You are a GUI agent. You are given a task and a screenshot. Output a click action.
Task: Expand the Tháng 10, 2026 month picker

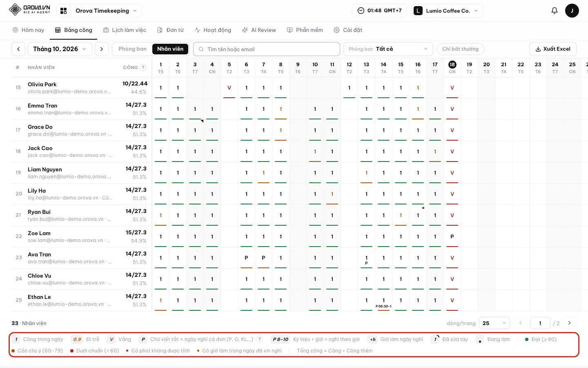pos(60,49)
